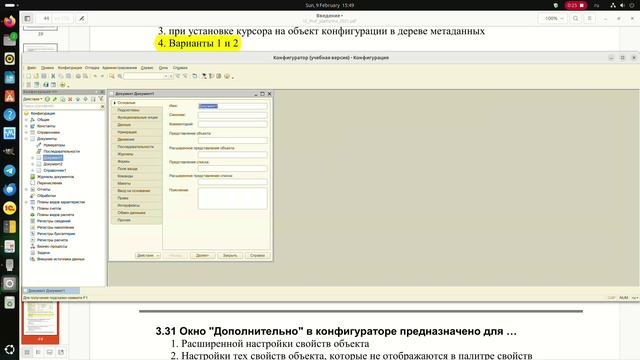The height and width of the screenshot is (360, 640).
Task: Expand Планы видов характеристик node
Action: [x=27, y=202]
